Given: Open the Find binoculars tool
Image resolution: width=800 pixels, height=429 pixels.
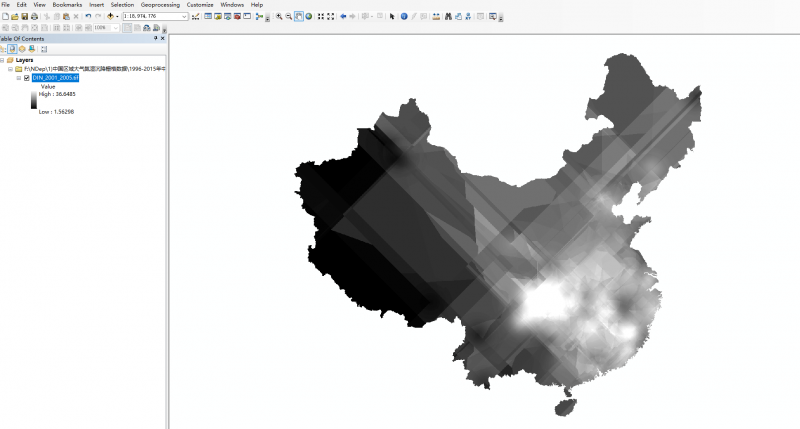Looking at the screenshot, I should click(448, 17).
